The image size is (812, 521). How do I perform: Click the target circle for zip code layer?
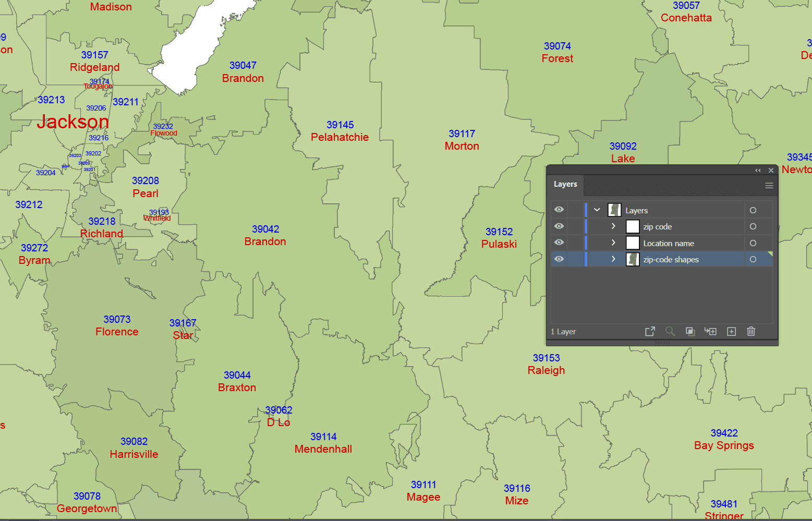tap(753, 226)
